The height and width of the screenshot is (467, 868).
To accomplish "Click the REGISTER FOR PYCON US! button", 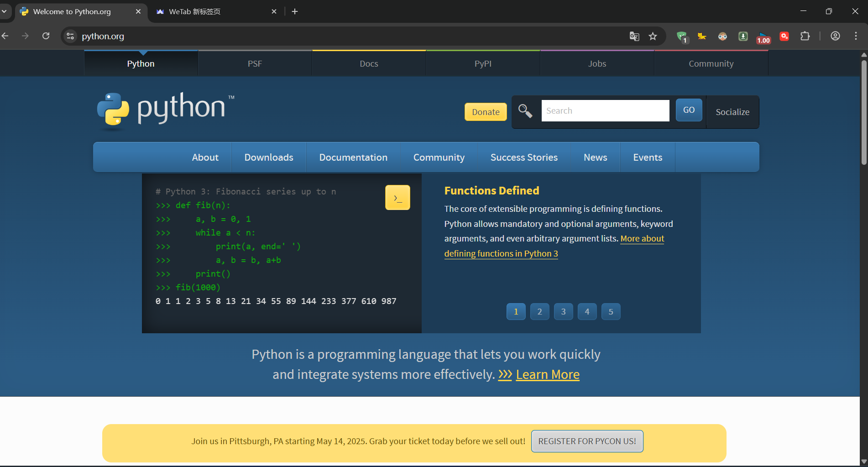I will (587, 441).
